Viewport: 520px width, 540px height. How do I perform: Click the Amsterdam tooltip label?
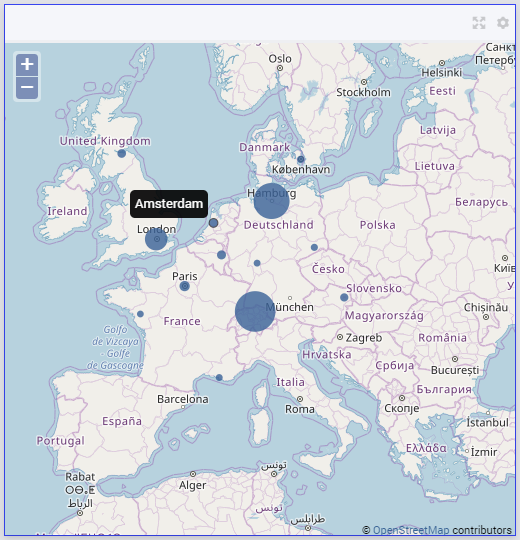[169, 204]
